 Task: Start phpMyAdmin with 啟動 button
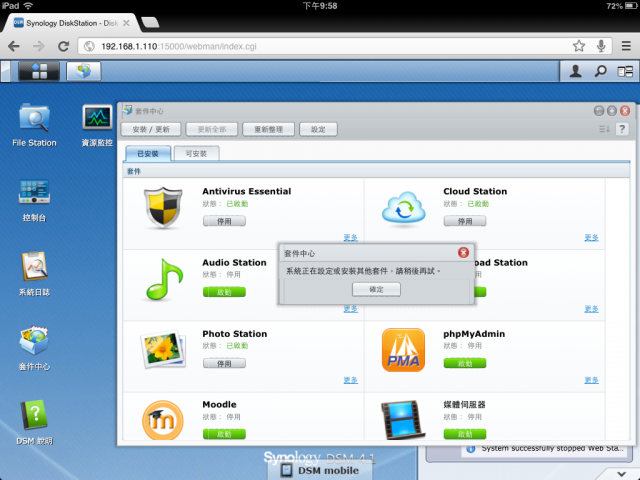(465, 363)
